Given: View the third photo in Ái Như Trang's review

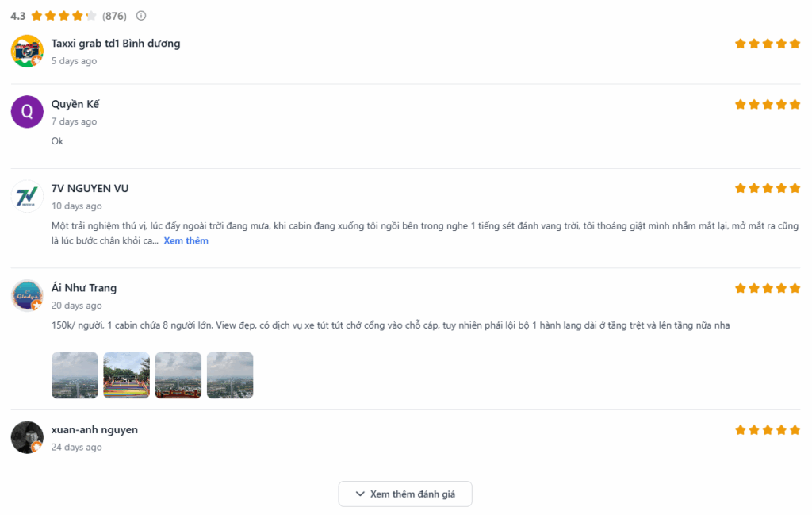Looking at the screenshot, I should coord(178,375).
